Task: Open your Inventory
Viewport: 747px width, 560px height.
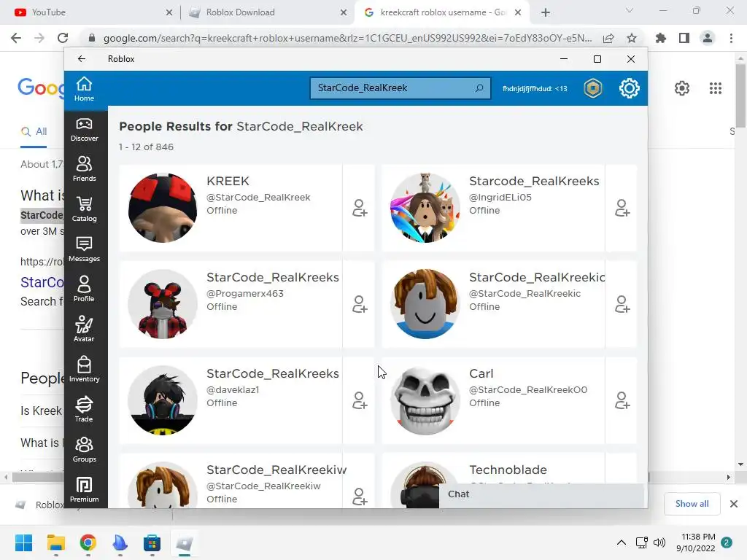Action: click(x=84, y=370)
